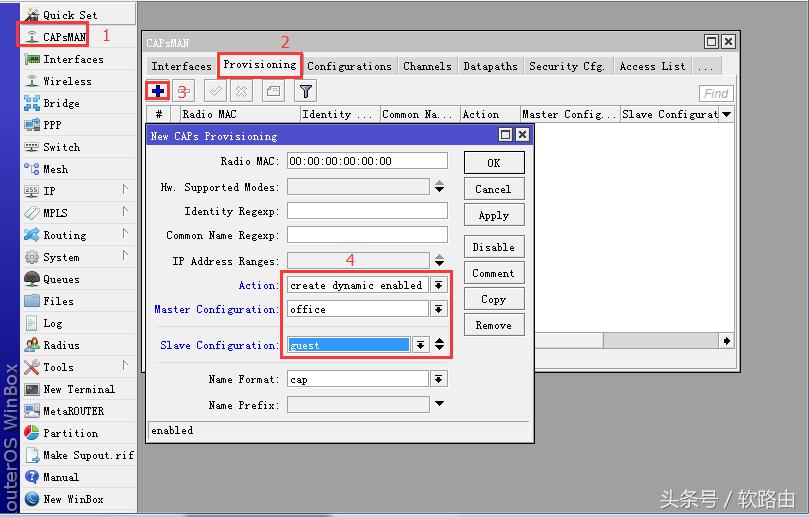Click the Comment toolbar icon
Screen dimensions: 809x517
pos(273,91)
